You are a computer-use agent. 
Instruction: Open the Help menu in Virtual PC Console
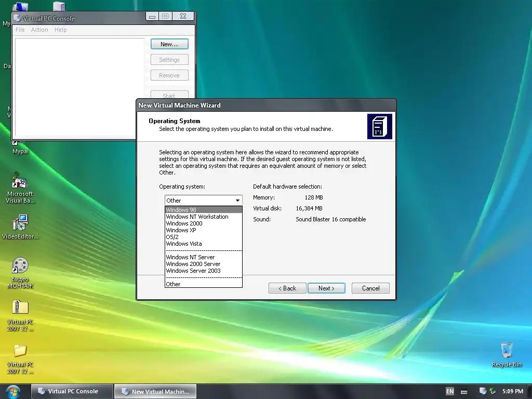click(x=60, y=30)
